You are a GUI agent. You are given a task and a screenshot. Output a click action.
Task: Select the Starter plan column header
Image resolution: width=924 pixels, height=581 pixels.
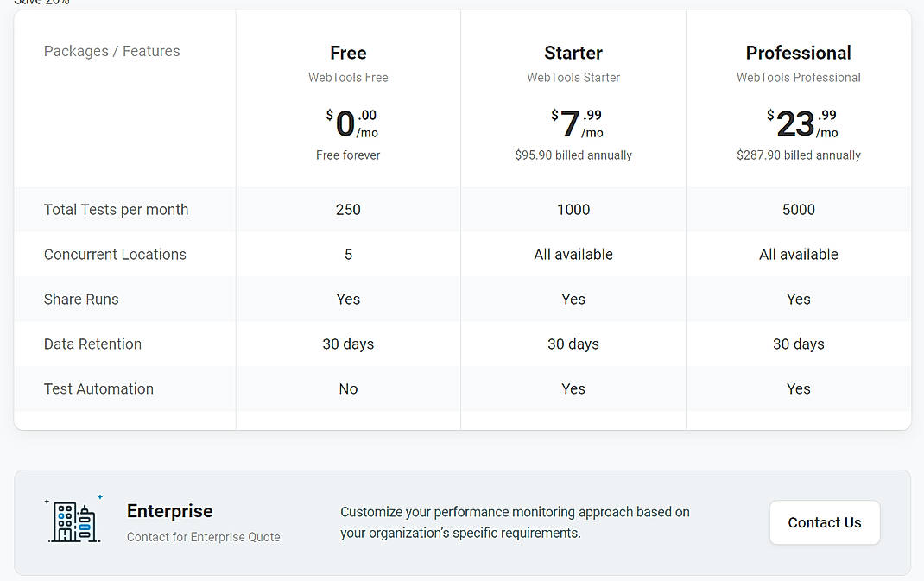point(573,53)
